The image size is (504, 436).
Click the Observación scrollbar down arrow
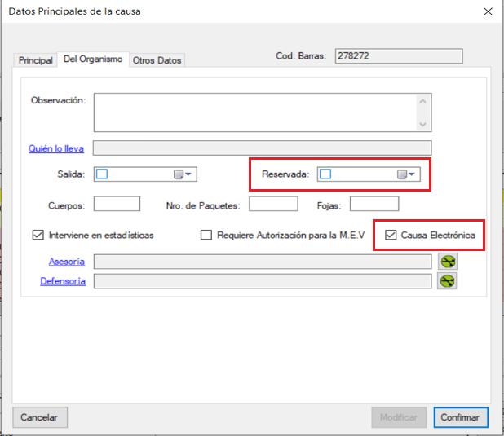[x=422, y=125]
